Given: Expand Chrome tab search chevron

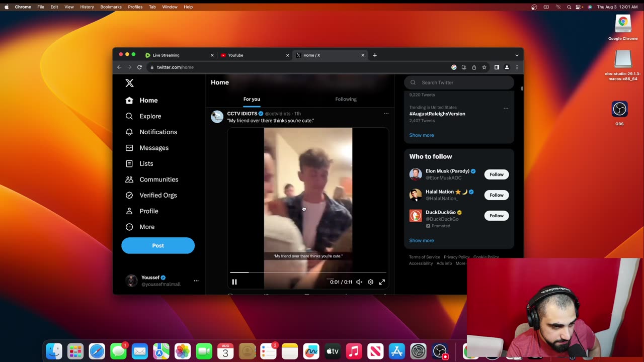Looking at the screenshot, I should (517, 55).
